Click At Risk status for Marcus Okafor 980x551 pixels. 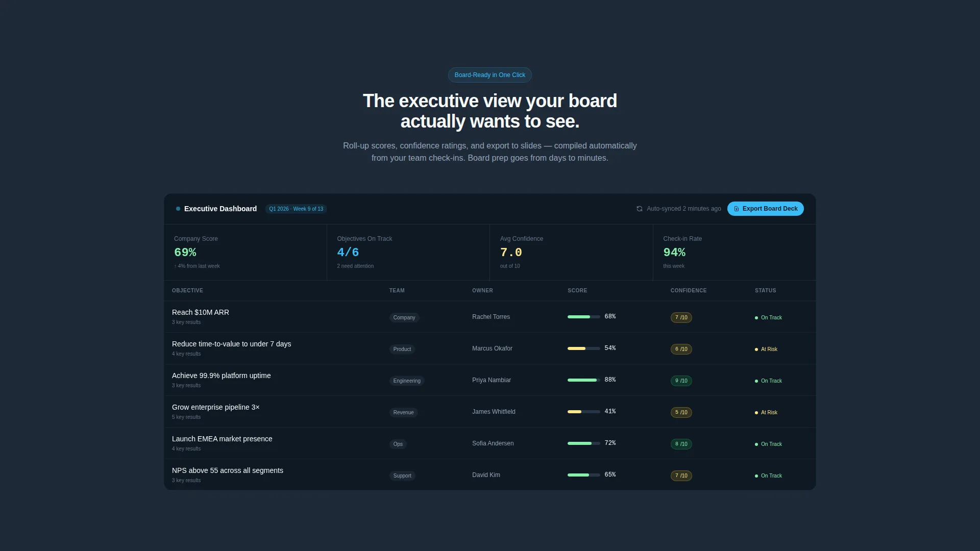(766, 349)
